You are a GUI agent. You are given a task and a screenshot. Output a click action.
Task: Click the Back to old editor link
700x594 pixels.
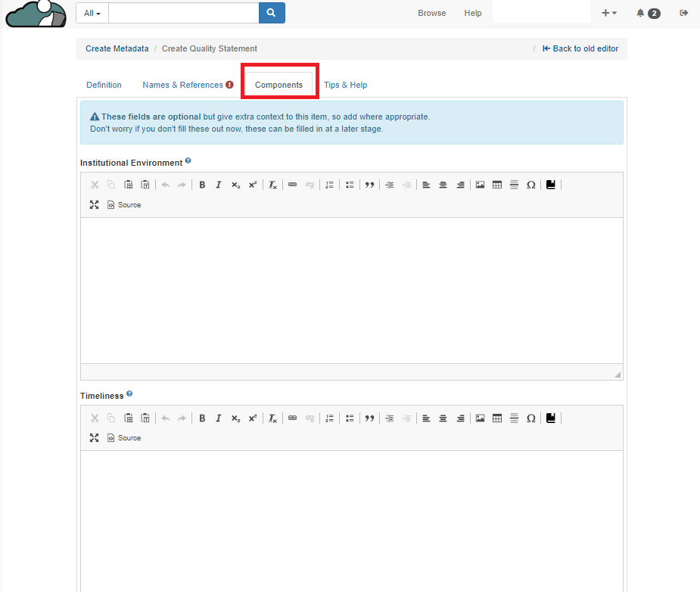580,48
